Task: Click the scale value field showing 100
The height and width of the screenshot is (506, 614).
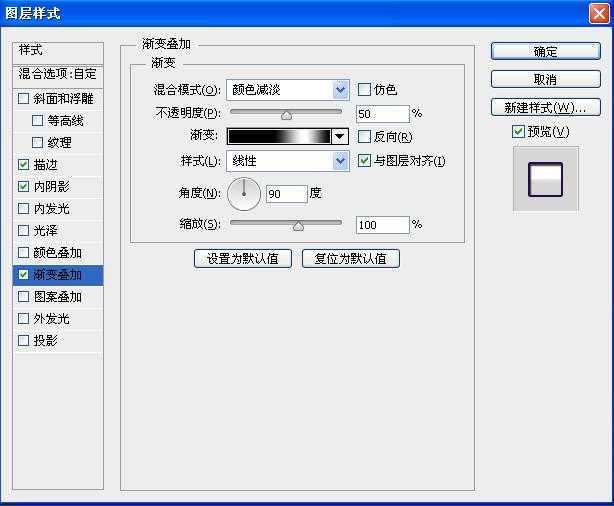Action: 383,225
